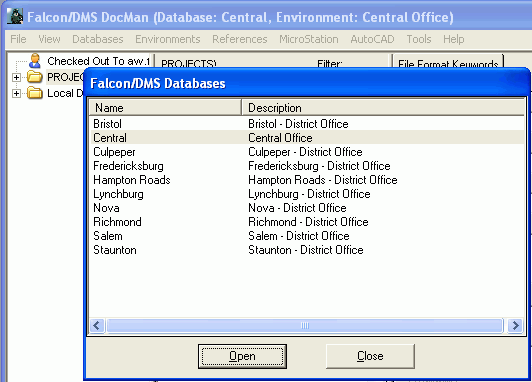Screen dimensions: 532x382
Task: Click the right scroll arrow
Action: 515,325
